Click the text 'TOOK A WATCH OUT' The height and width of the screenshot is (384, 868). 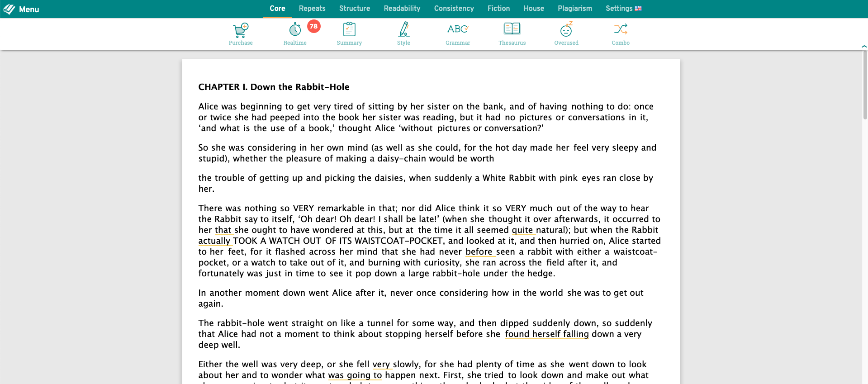(277, 241)
